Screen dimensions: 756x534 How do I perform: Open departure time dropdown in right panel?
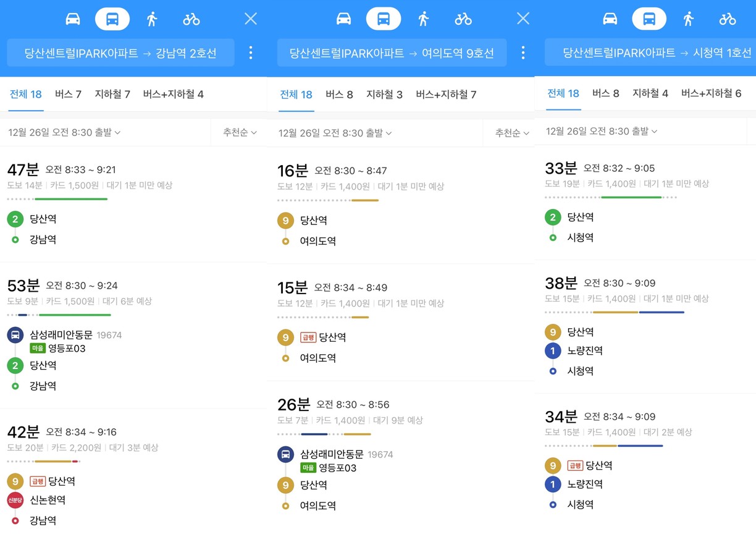(601, 131)
